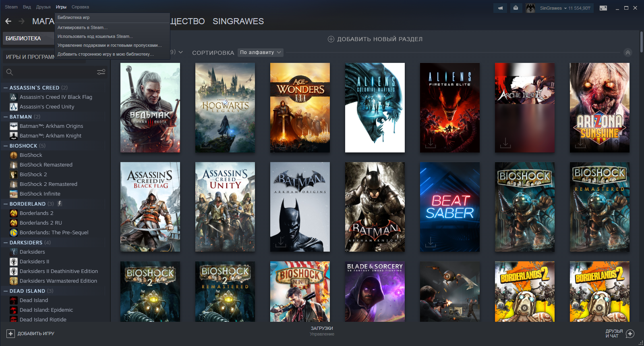Click the plus icon beside Add new shelf

(331, 39)
